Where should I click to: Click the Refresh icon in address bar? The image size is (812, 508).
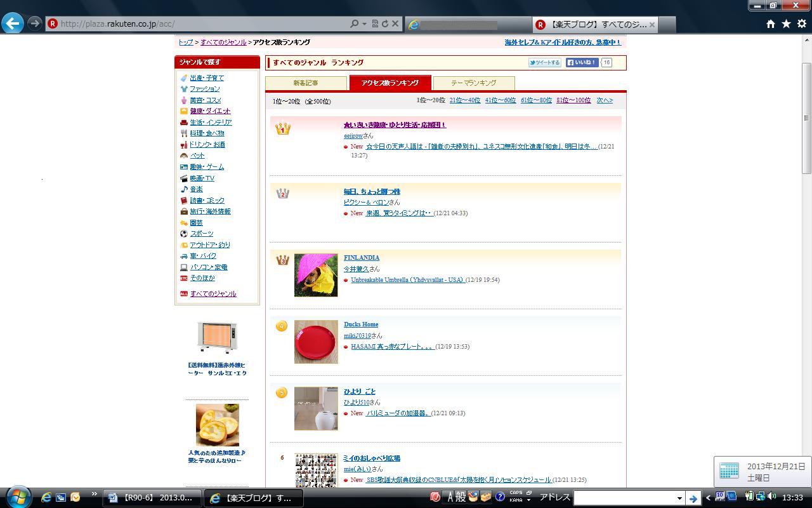click(x=384, y=23)
